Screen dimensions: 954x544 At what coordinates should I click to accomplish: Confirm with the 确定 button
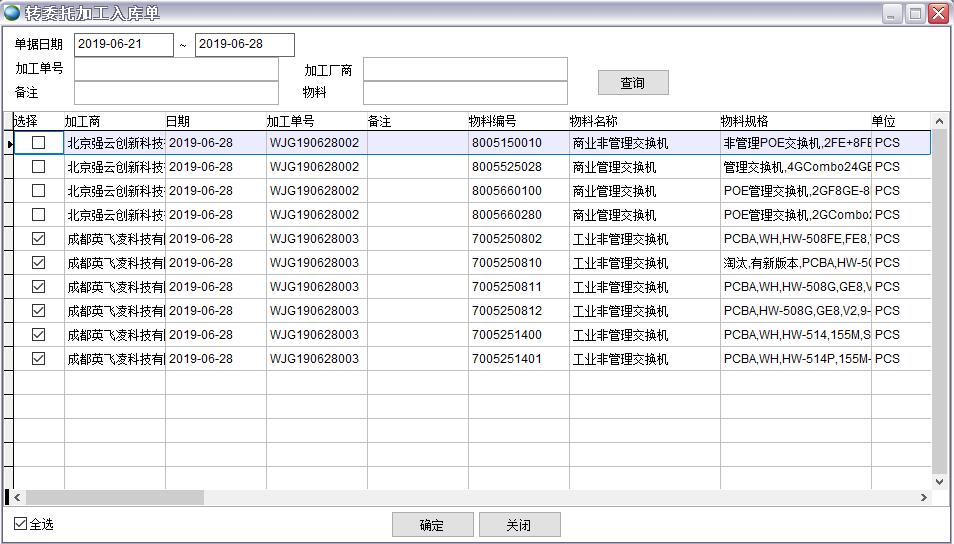tap(432, 525)
